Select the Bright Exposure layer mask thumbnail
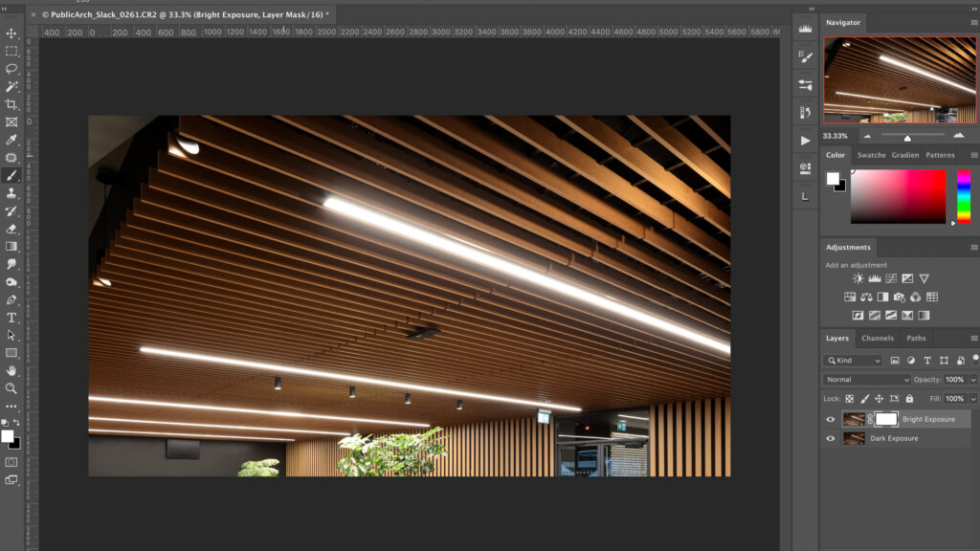This screenshot has width=980, height=551. tap(886, 419)
